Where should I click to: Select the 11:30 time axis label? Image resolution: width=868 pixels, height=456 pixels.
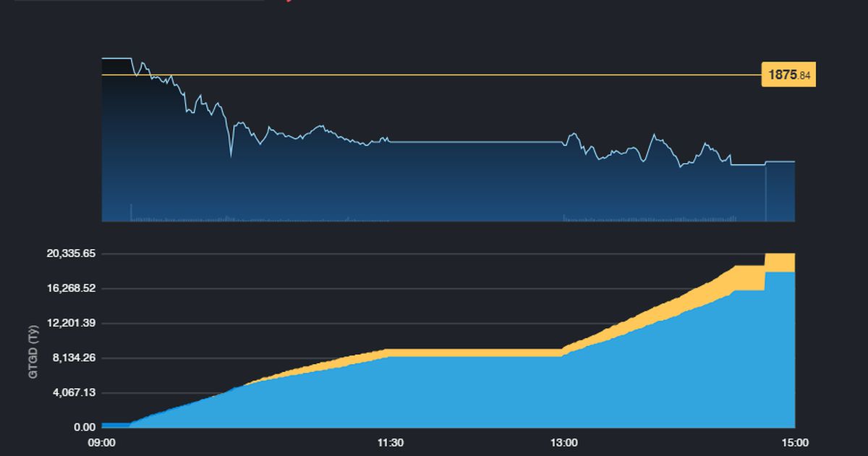click(391, 442)
